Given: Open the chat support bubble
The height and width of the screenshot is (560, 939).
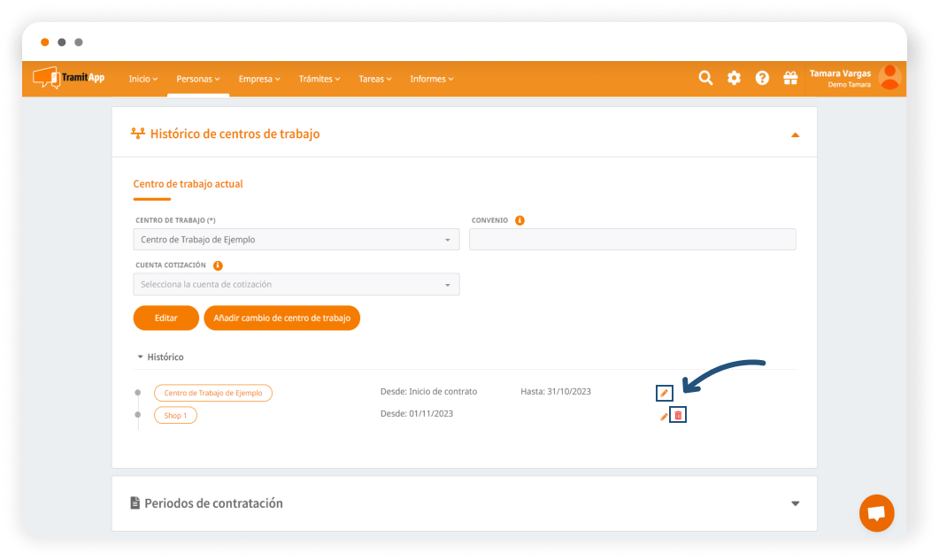Looking at the screenshot, I should (876, 513).
